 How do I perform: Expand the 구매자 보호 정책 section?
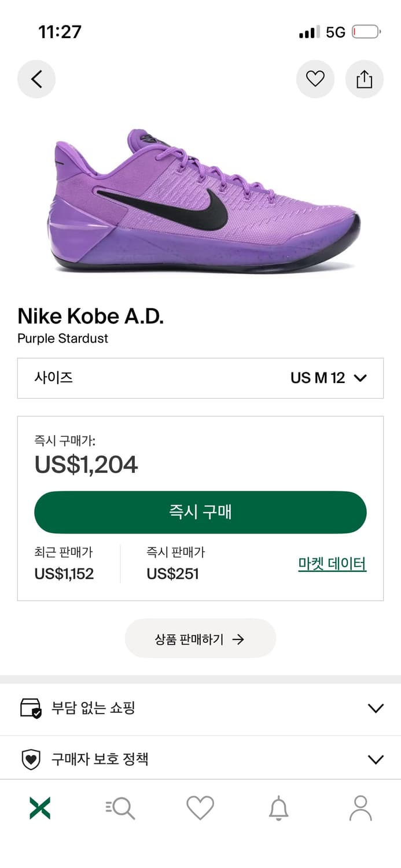pyautogui.click(x=200, y=758)
